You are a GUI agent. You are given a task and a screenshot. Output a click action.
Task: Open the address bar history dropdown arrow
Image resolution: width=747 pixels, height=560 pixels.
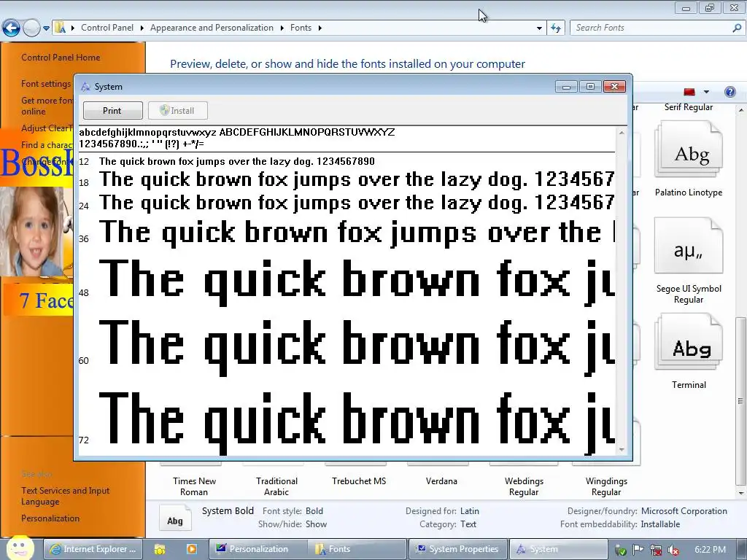[x=539, y=28]
